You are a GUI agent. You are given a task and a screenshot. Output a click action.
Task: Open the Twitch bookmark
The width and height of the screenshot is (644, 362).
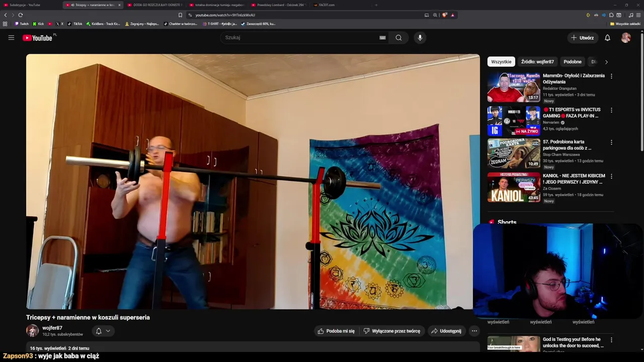click(22, 24)
